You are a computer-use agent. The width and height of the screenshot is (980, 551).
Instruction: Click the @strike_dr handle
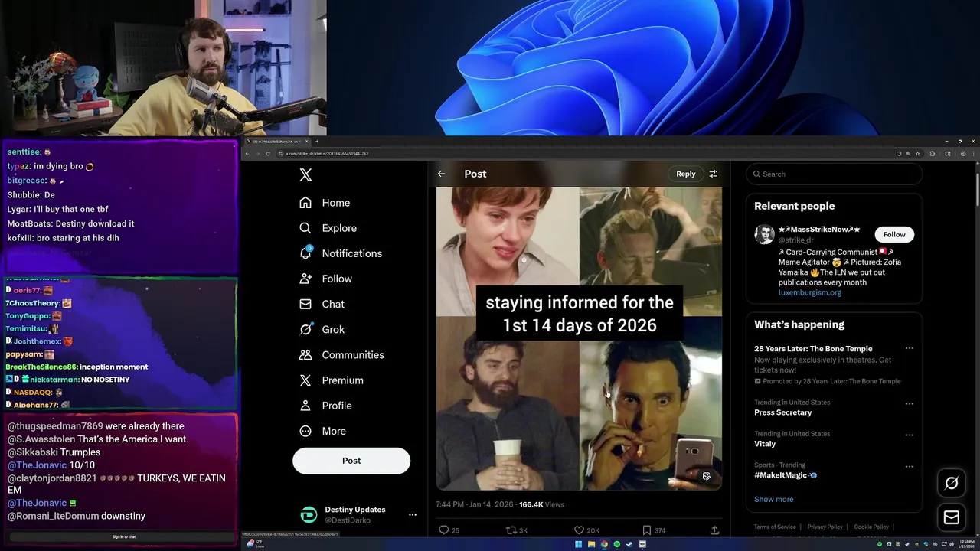pos(795,240)
